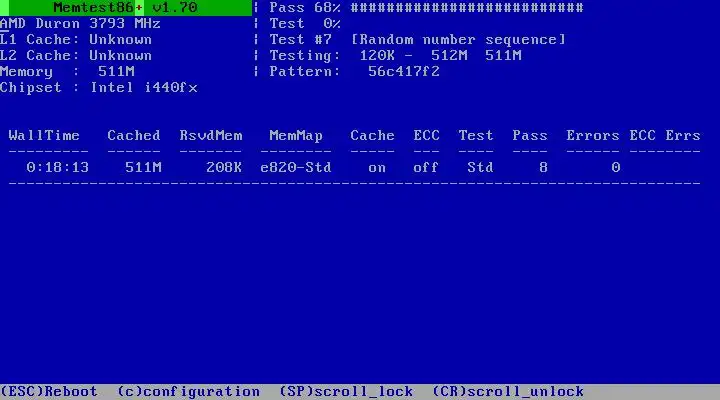
Task: Click the Pass 68% progress bar
Action: (467, 7)
